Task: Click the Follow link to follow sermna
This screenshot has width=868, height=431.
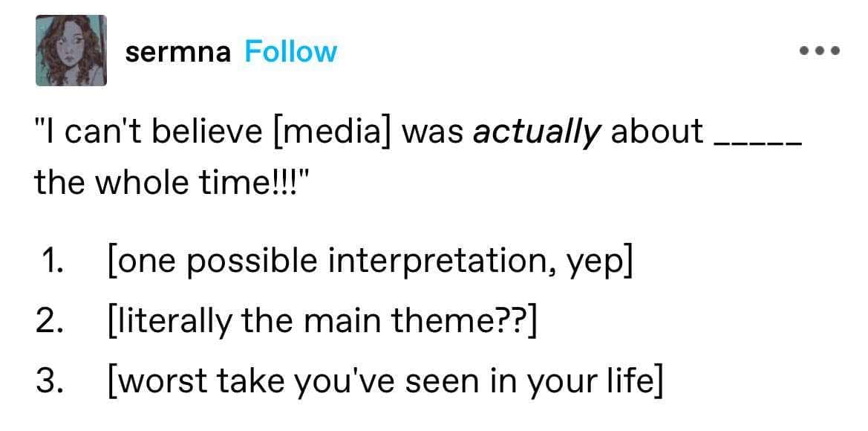Action: tap(290, 52)
